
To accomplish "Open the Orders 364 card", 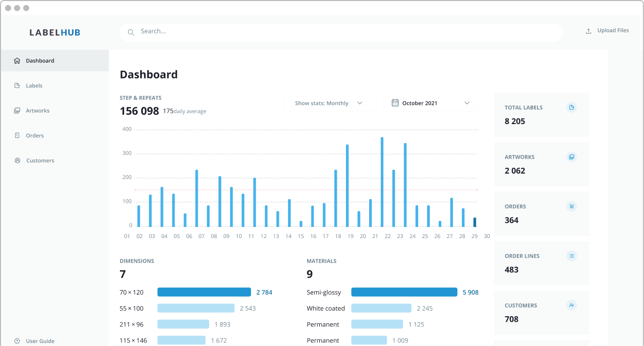I will point(542,213).
